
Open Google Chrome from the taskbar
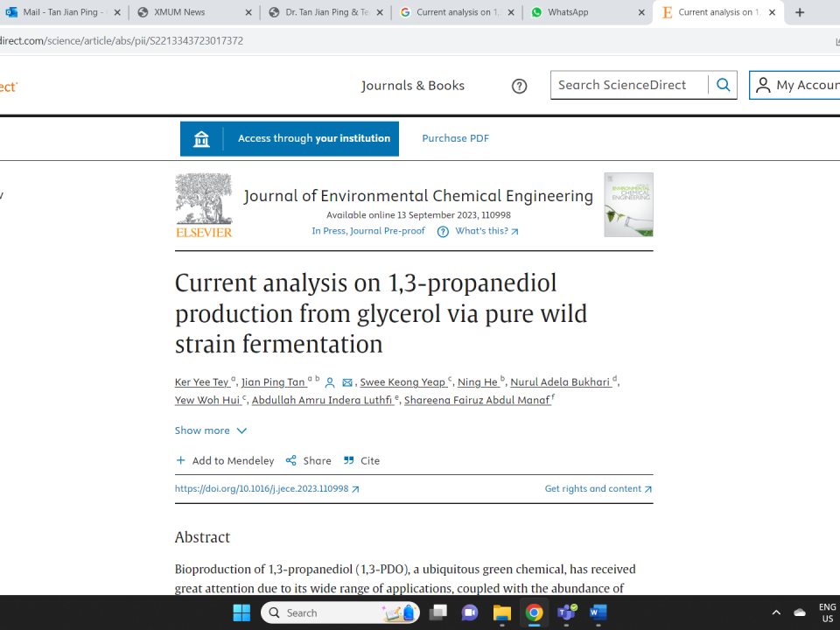[534, 612]
